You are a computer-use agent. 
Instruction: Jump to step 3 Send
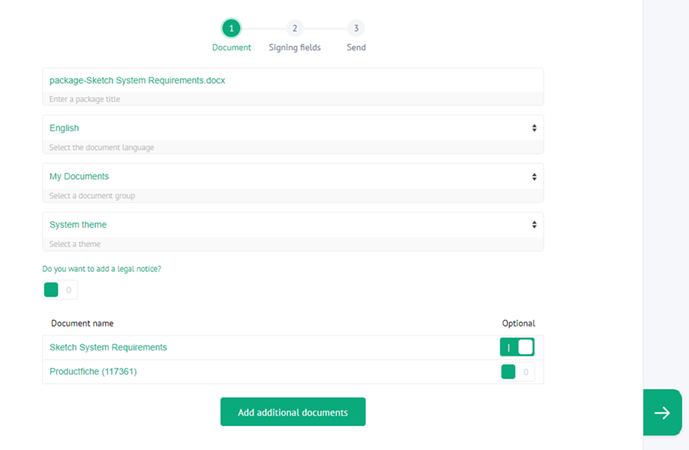click(356, 28)
